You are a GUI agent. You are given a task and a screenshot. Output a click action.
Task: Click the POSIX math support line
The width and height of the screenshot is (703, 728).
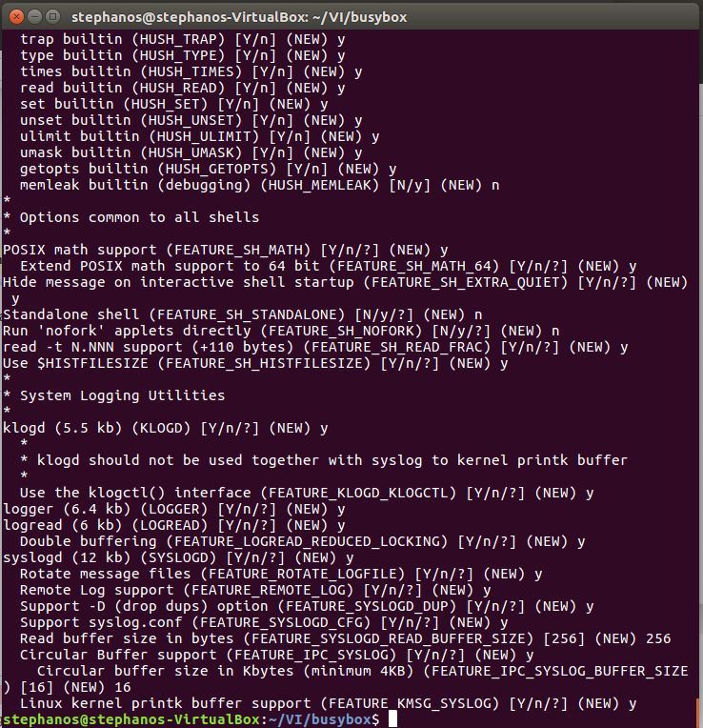(x=225, y=250)
